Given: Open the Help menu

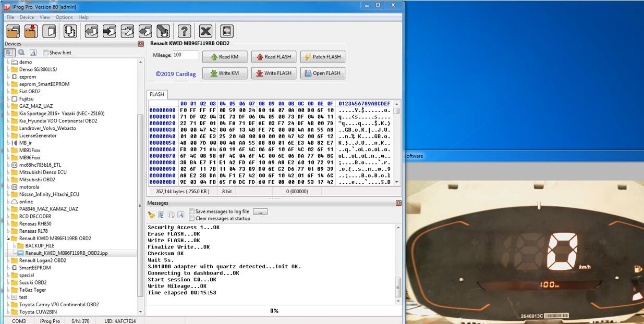Looking at the screenshot, I should (83, 17).
